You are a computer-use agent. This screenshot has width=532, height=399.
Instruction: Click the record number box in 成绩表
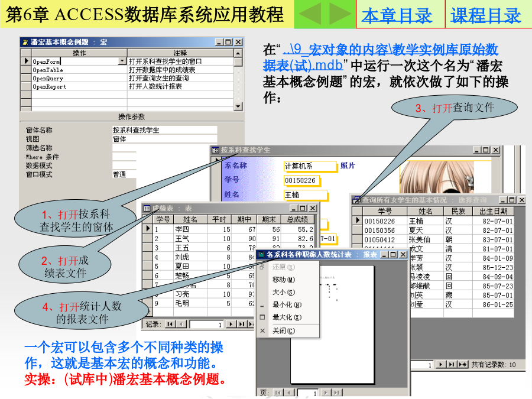[206, 325]
